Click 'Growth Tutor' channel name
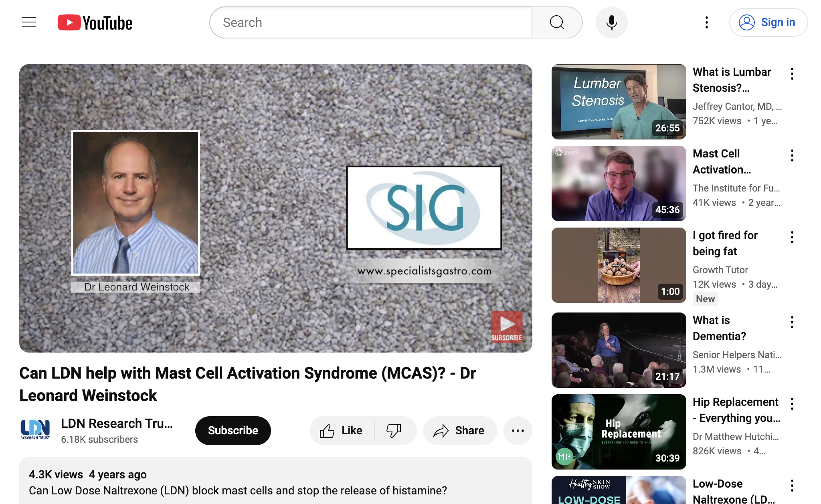 click(720, 270)
